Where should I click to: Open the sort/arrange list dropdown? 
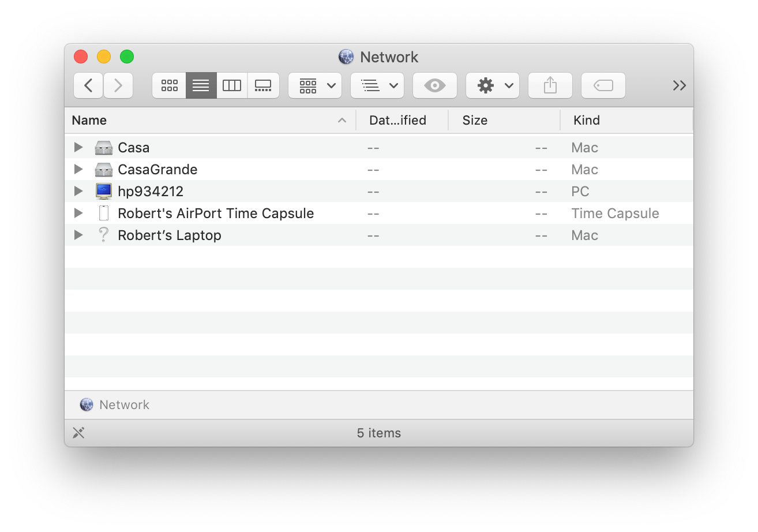[x=377, y=85]
